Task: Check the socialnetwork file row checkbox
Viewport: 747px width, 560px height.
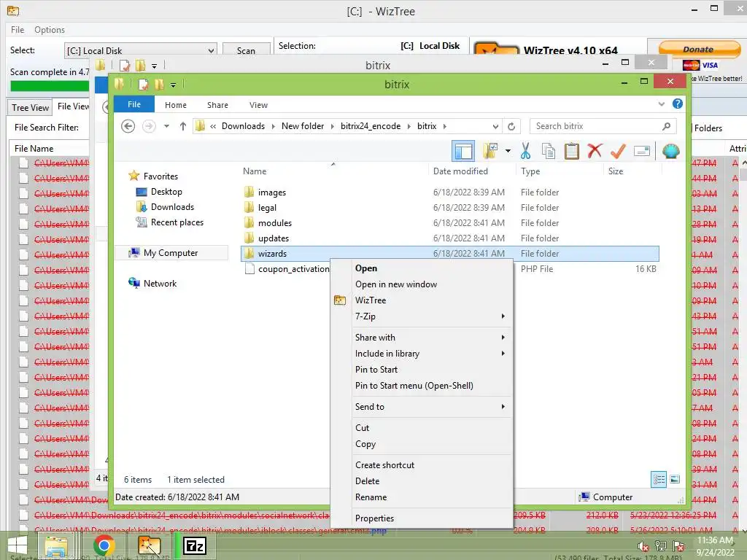Action: click(23, 515)
